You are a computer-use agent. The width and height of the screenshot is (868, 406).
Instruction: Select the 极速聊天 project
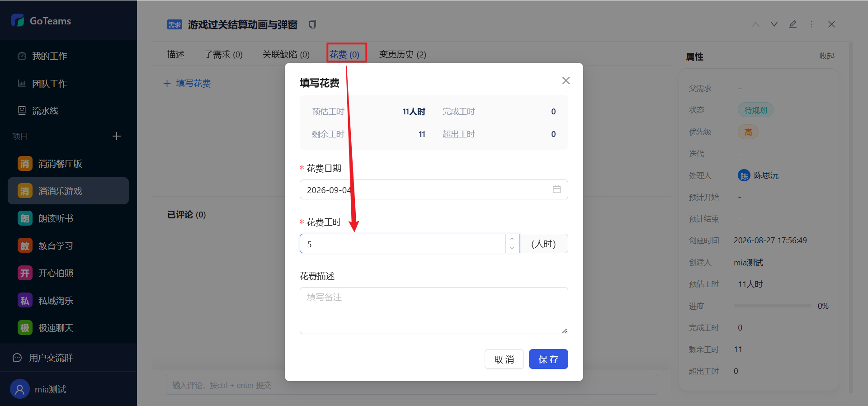point(68,328)
